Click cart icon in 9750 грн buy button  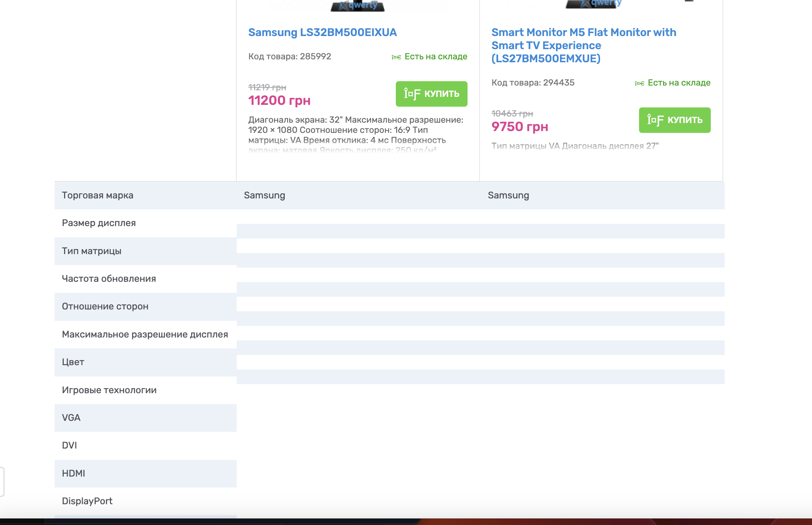click(x=655, y=120)
